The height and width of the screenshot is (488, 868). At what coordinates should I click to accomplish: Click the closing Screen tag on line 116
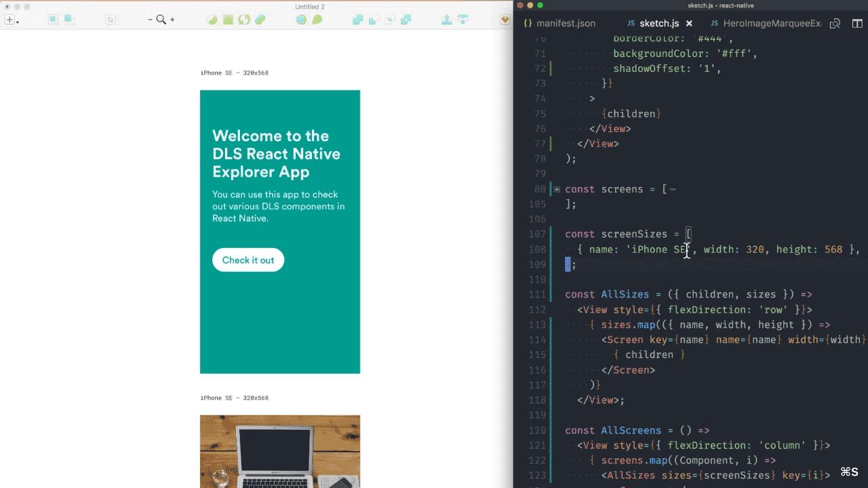(x=628, y=370)
